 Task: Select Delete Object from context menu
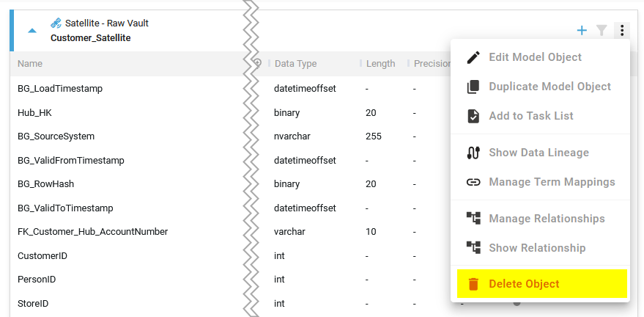[x=524, y=284]
